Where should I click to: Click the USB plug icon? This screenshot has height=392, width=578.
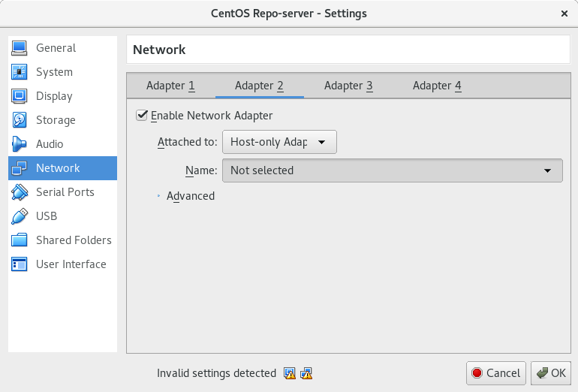click(20, 216)
